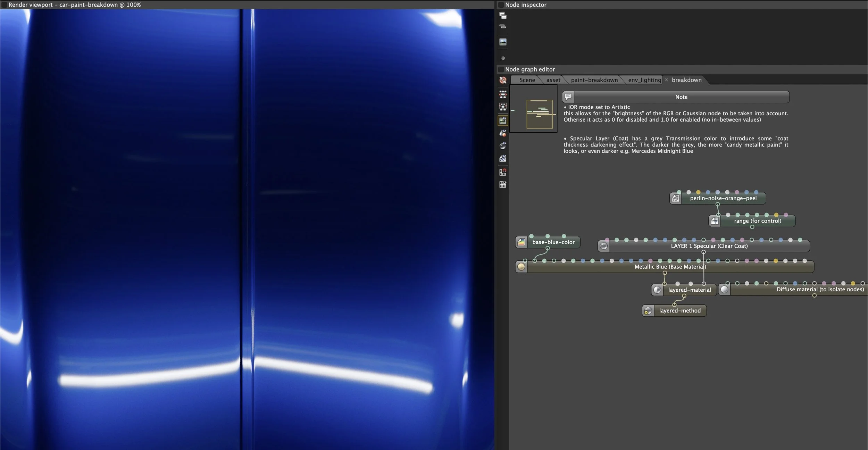
Task: Tick the checkbox beside Node graph editor title
Action: [501, 69]
